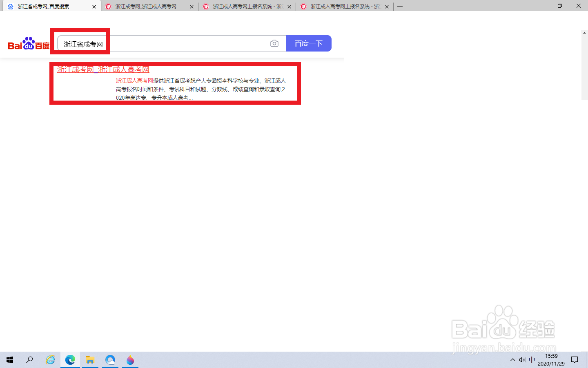The image size is (588, 368).
Task: Launch Internet Explorer from taskbar
Action: (x=50, y=360)
